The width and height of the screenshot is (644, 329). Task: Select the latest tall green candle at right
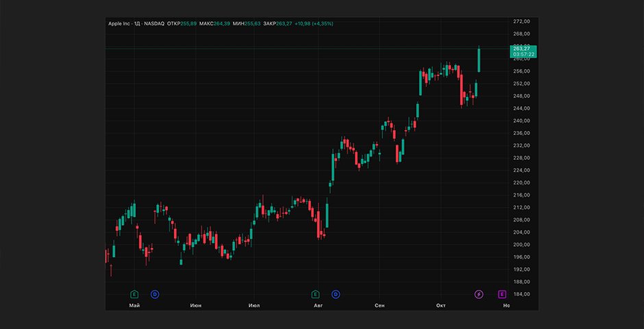click(x=479, y=60)
